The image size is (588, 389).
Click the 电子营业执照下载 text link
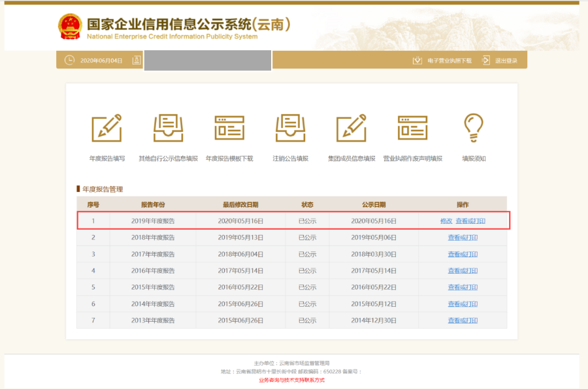tap(449, 61)
